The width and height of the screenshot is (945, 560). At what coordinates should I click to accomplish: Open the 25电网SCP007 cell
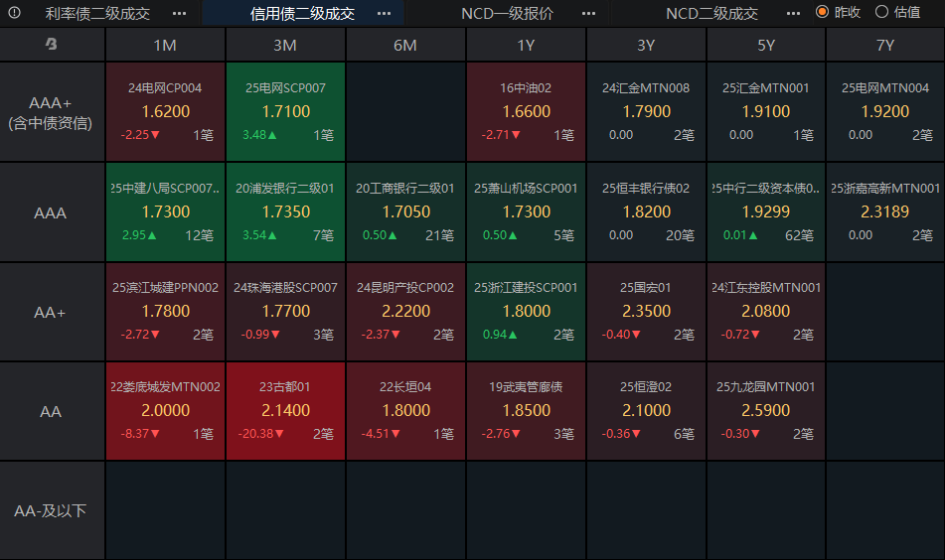click(285, 112)
